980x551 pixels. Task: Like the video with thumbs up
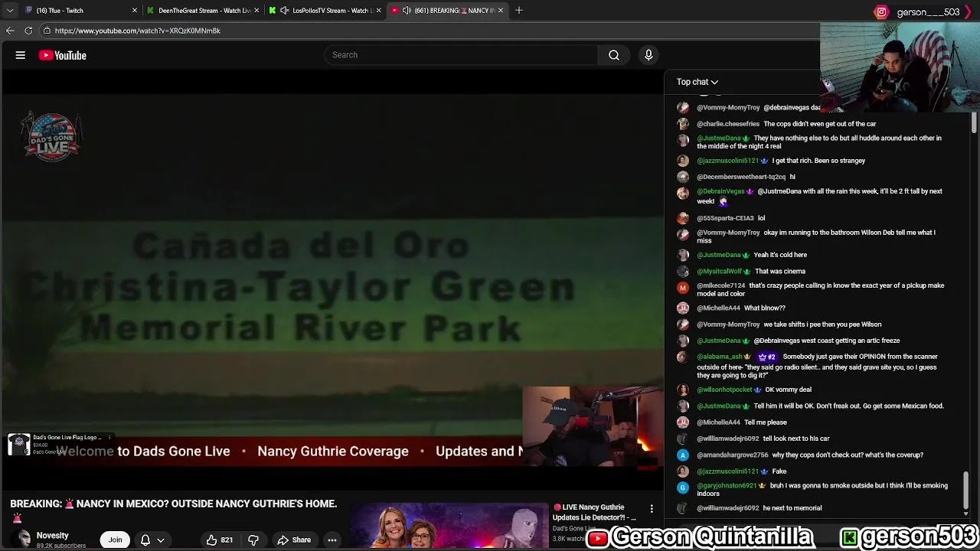219,540
